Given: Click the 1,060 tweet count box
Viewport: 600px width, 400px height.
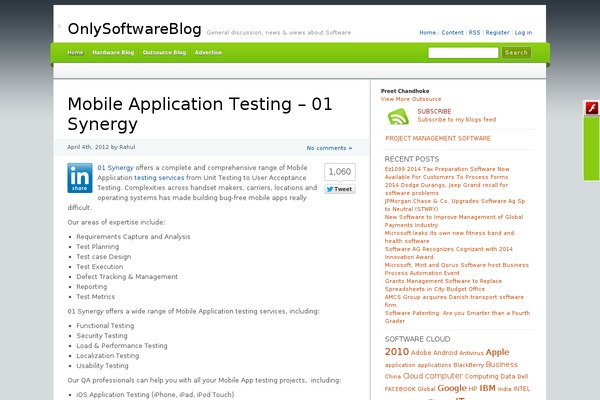Looking at the screenshot, I should pos(340,172).
